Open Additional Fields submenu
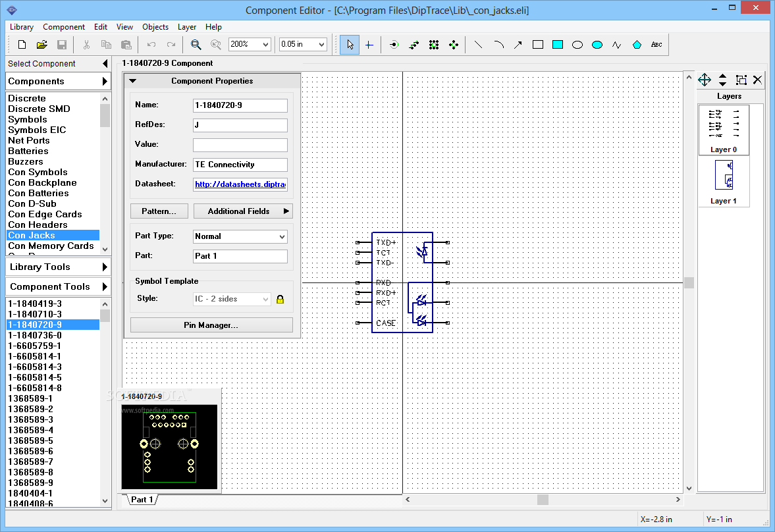The image size is (775, 532). [243, 211]
